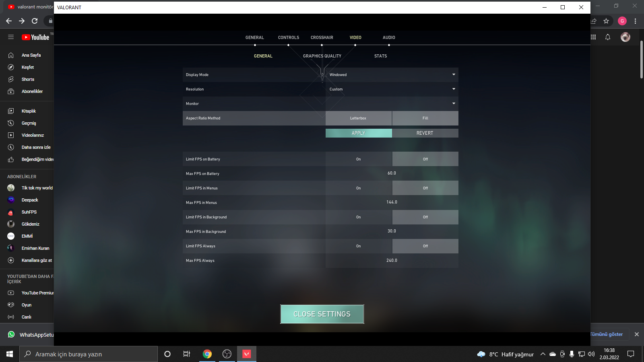Switch to the CONTROLS settings tab
Screen dimensions: 644x362
coord(289,37)
